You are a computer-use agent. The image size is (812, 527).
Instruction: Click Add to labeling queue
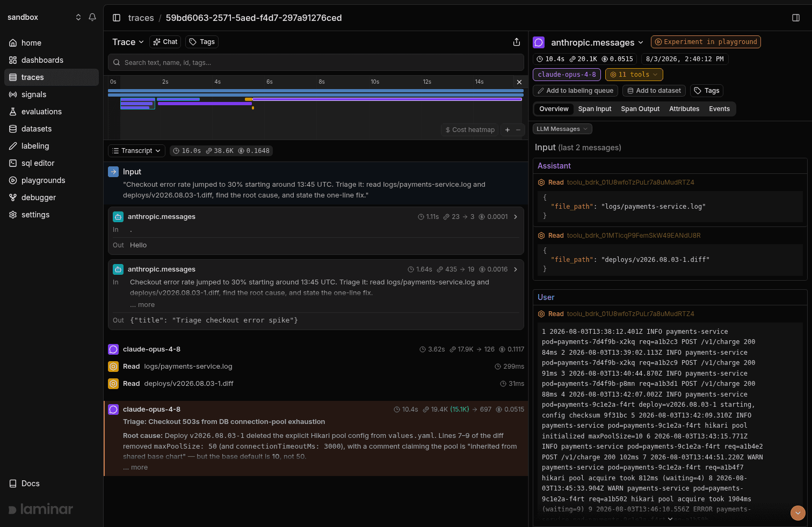coord(575,91)
